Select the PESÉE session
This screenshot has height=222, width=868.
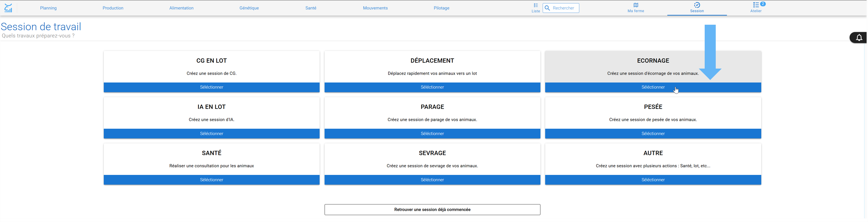pos(653,134)
